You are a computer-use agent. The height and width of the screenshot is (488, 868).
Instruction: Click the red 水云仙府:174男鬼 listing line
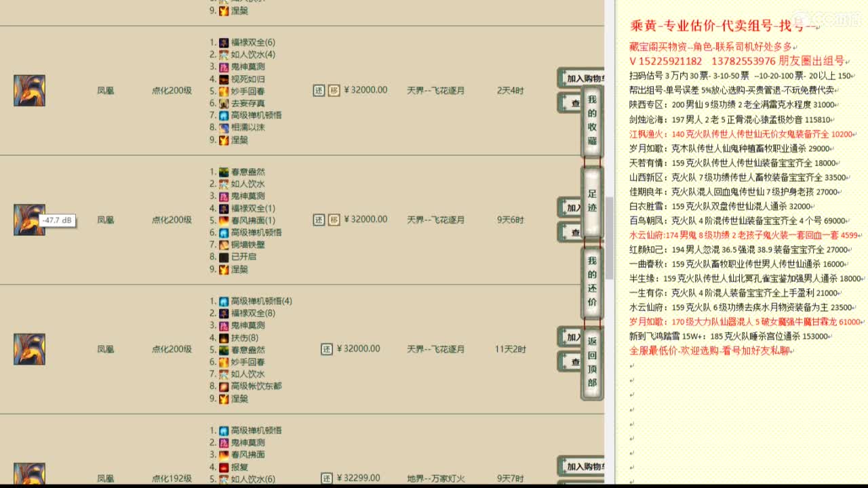(746, 235)
